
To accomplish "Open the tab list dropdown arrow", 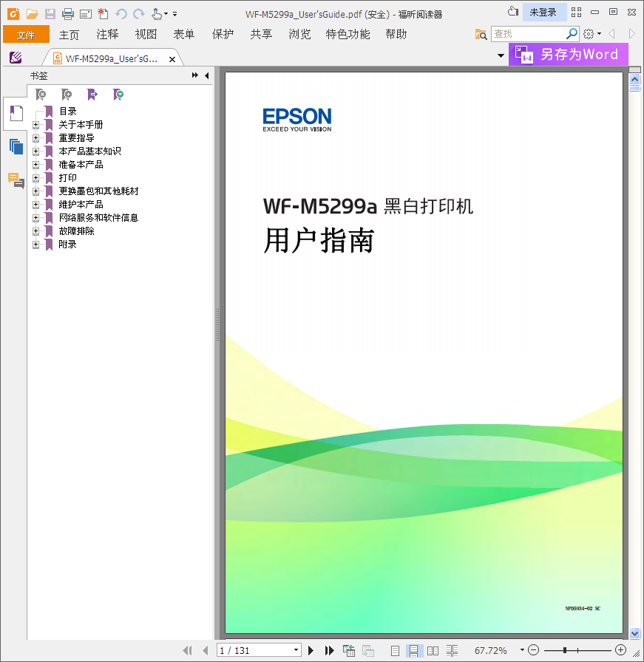I will (x=501, y=55).
